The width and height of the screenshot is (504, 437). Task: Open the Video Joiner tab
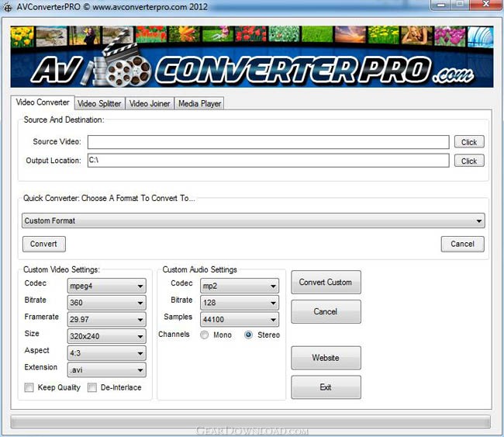pyautogui.click(x=150, y=103)
